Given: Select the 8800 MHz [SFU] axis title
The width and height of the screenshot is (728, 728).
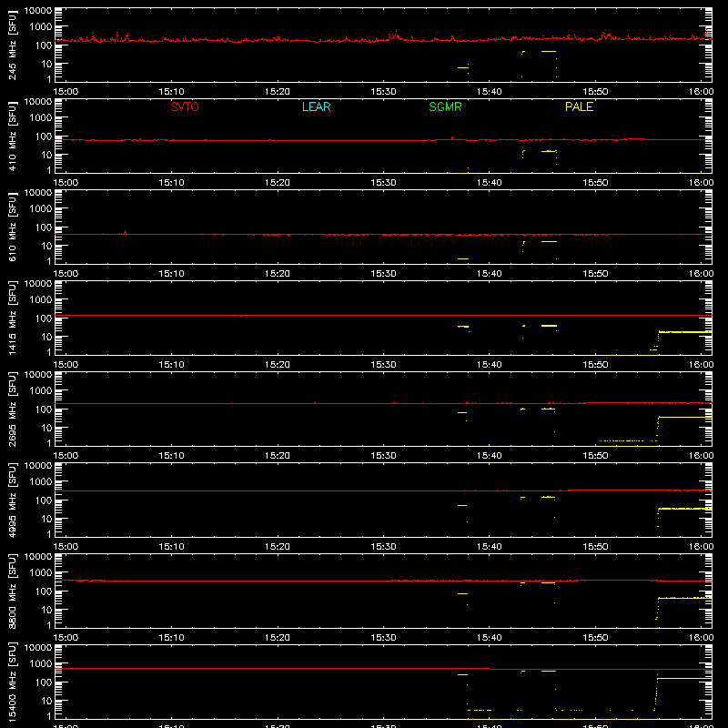Looking at the screenshot, I should click(13, 591).
